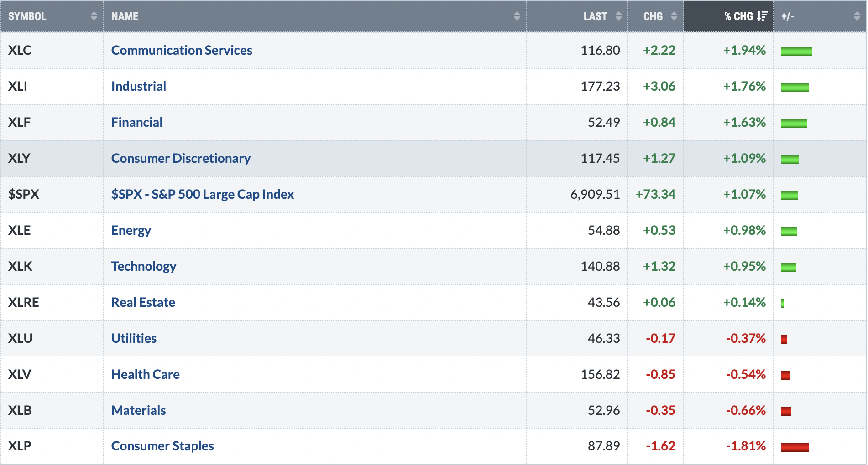The width and height of the screenshot is (868, 465).
Task: Open the Communication Services link
Action: point(182,50)
